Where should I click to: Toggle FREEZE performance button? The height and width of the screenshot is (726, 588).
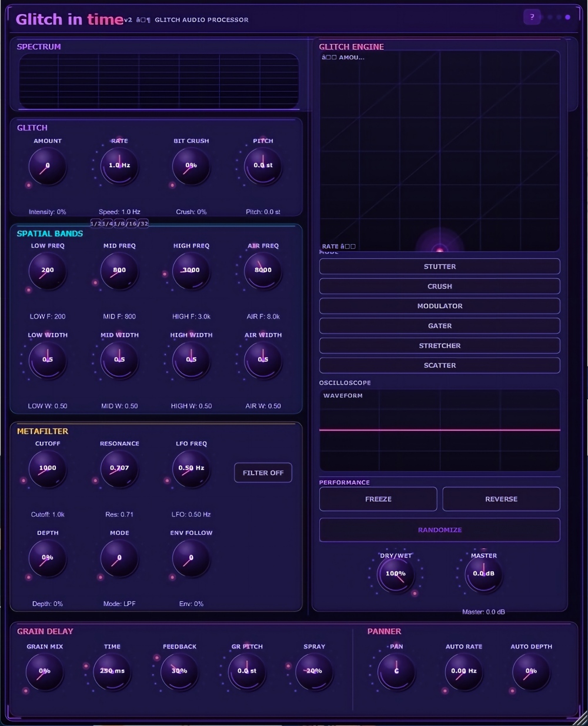[x=378, y=499]
